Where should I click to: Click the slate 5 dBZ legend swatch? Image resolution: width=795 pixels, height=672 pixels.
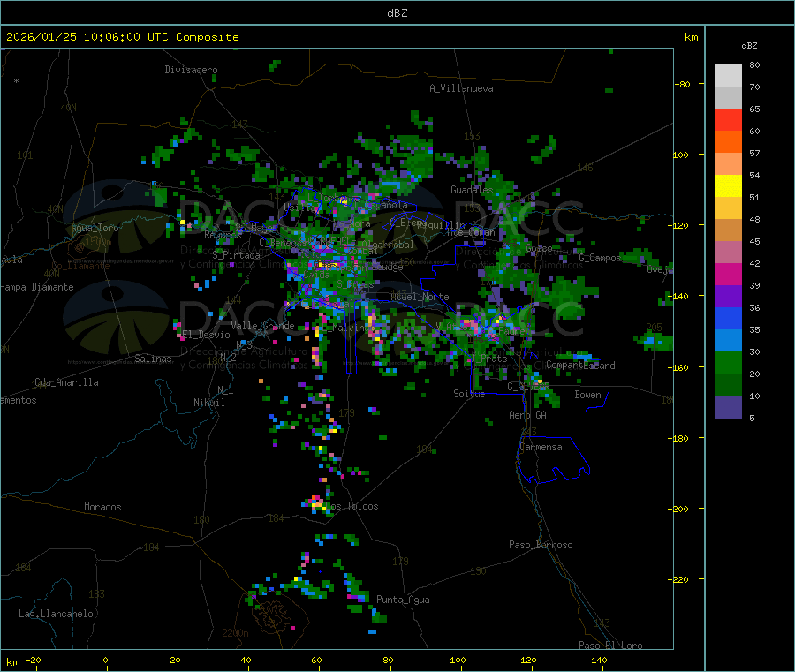pyautogui.click(x=728, y=407)
